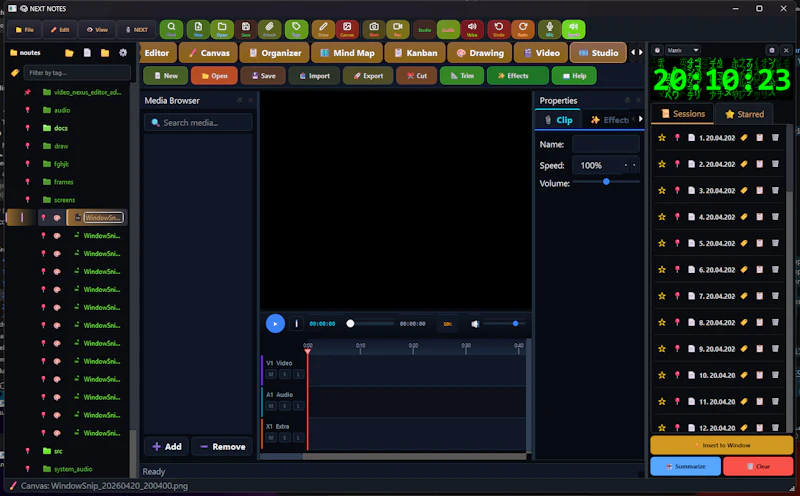800x496 pixels.
Task: Click the Redo toolbar icon
Action: point(522,29)
